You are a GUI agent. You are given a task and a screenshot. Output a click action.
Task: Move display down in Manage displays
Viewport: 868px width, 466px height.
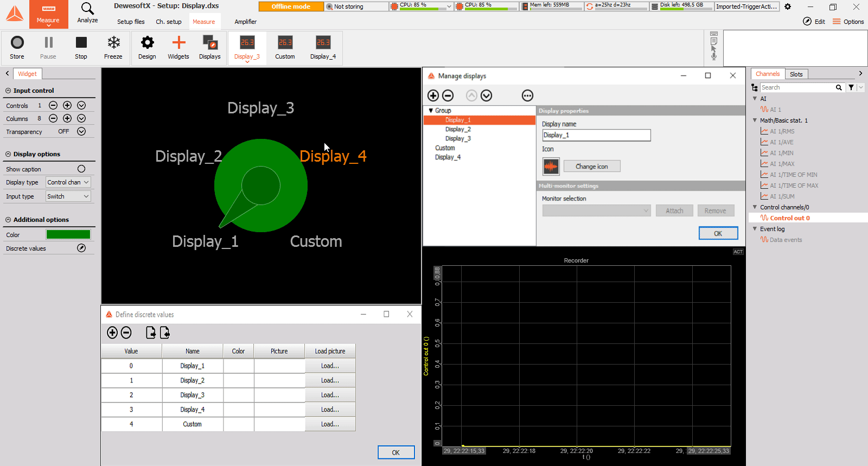coord(487,95)
